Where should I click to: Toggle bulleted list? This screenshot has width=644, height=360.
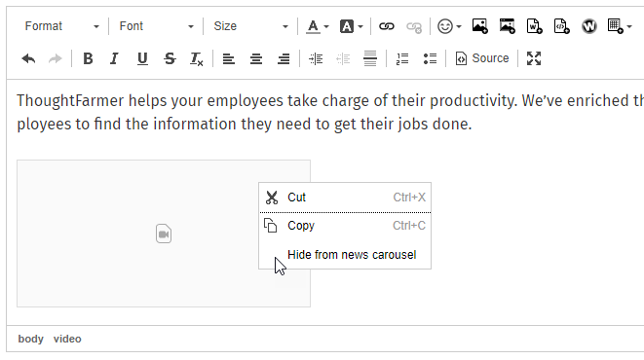(x=430, y=58)
